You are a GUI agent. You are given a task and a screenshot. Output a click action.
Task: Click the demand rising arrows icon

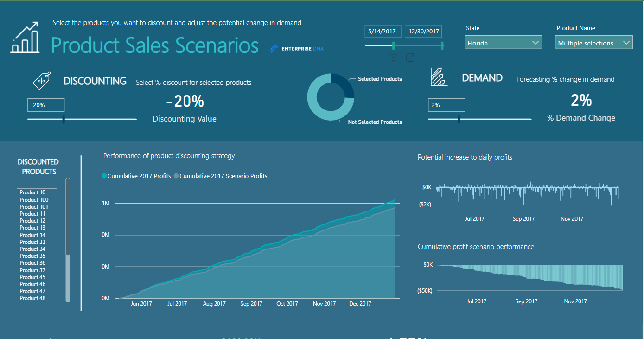(x=439, y=77)
